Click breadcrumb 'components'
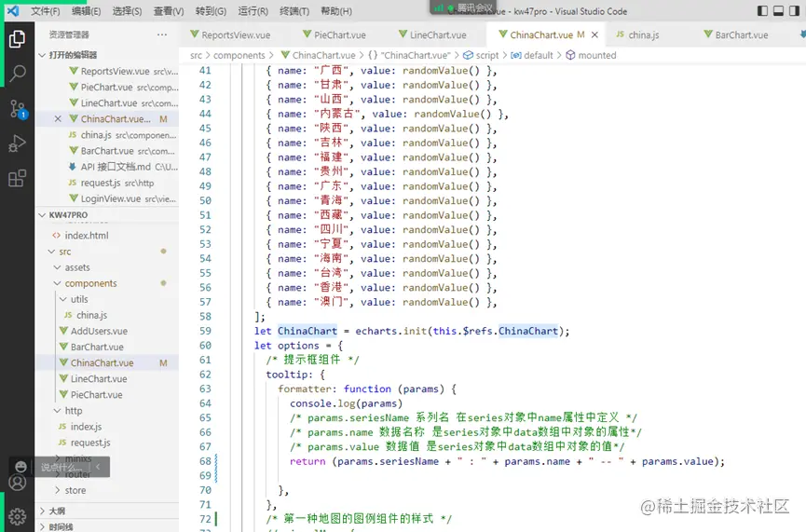Image resolution: width=806 pixels, height=532 pixels. (x=239, y=55)
